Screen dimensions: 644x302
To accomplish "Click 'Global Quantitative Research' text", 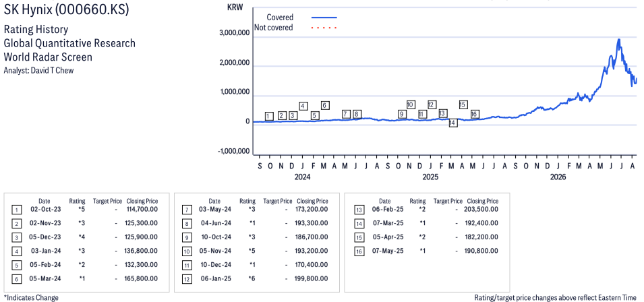I will 69,43.
